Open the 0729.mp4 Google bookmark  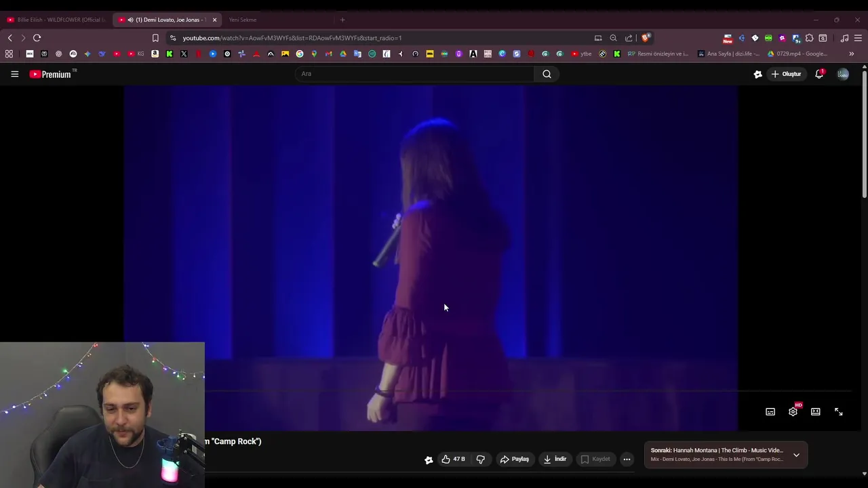[x=798, y=54]
